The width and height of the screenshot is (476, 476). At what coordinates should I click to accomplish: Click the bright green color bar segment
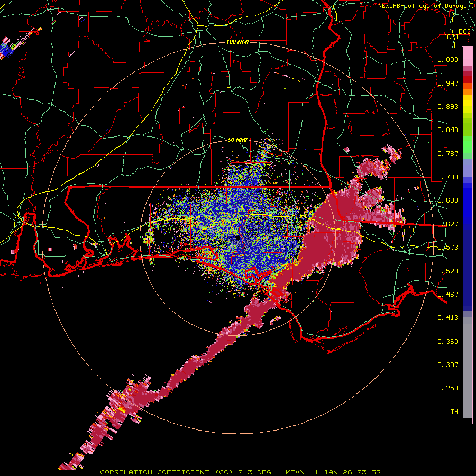point(467,144)
